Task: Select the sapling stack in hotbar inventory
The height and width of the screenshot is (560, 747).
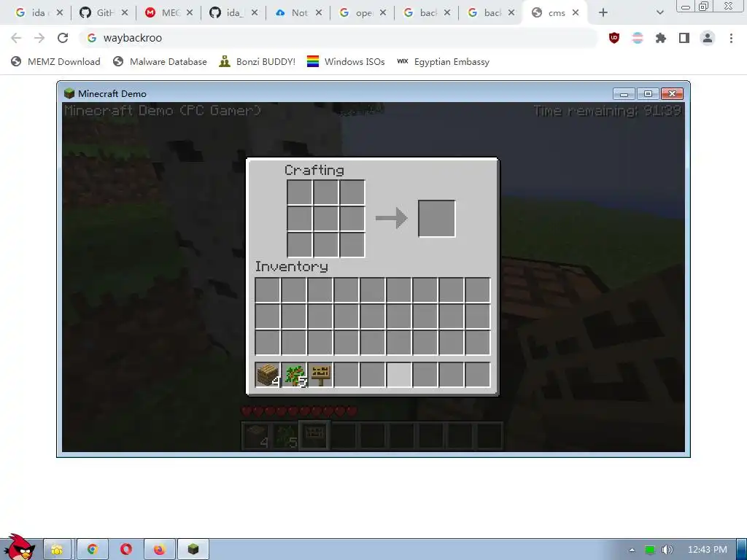Action: coord(294,375)
